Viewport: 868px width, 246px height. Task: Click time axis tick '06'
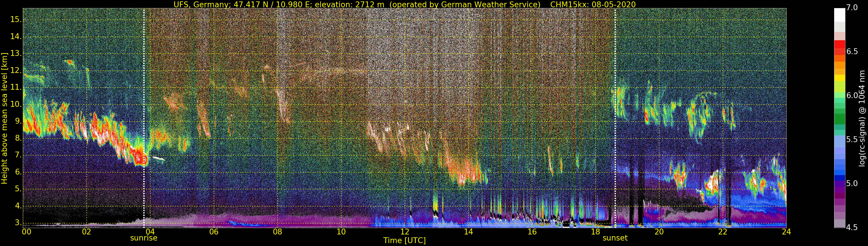(214, 232)
